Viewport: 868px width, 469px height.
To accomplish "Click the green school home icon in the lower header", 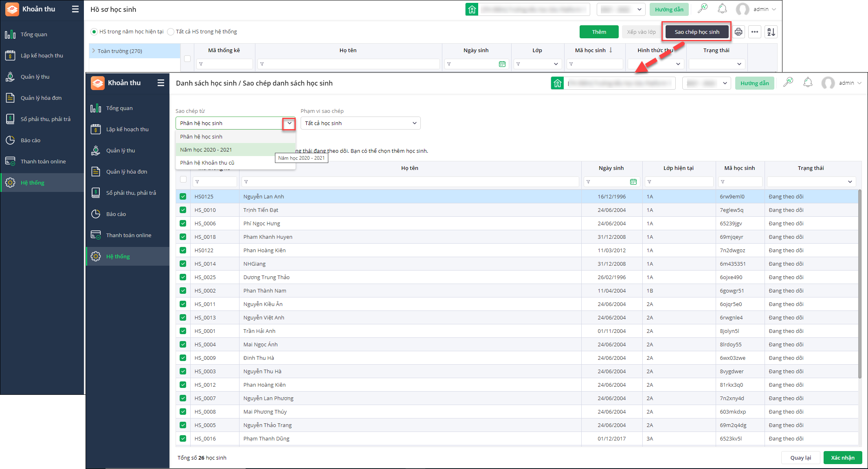I will [x=557, y=83].
